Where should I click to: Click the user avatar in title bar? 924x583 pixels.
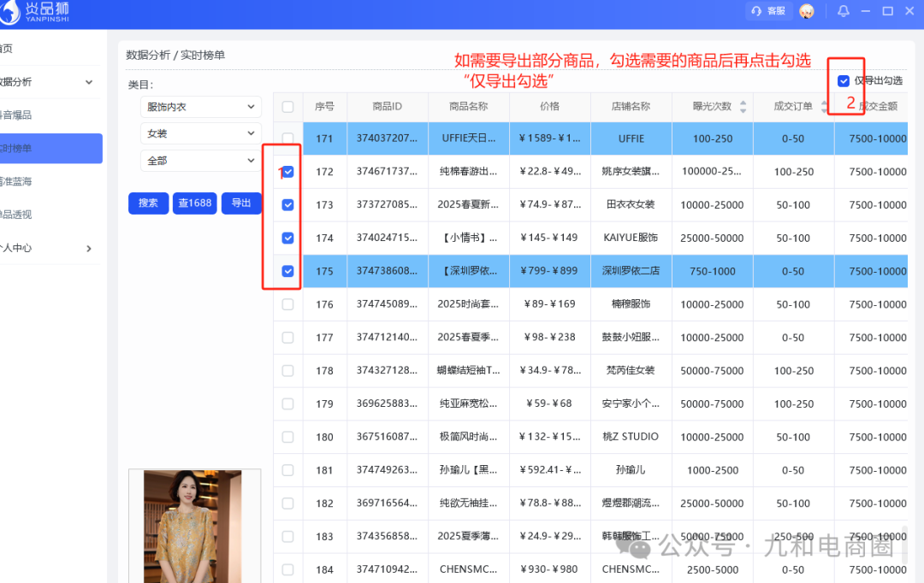[x=806, y=11]
